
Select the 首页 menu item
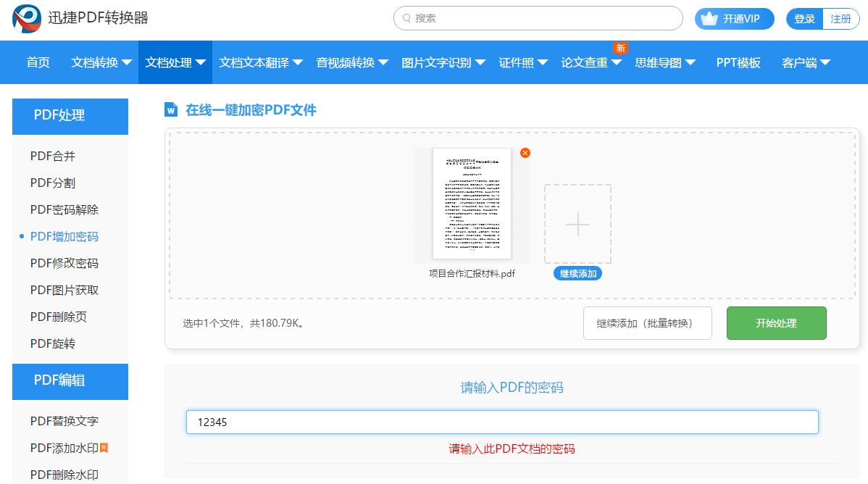tap(38, 62)
